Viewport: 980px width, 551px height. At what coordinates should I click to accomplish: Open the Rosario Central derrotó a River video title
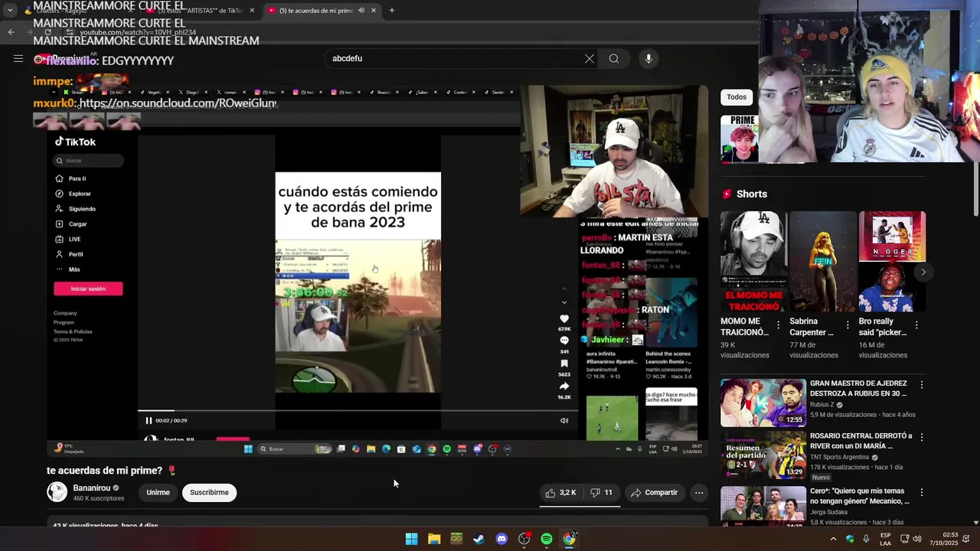[861, 441]
